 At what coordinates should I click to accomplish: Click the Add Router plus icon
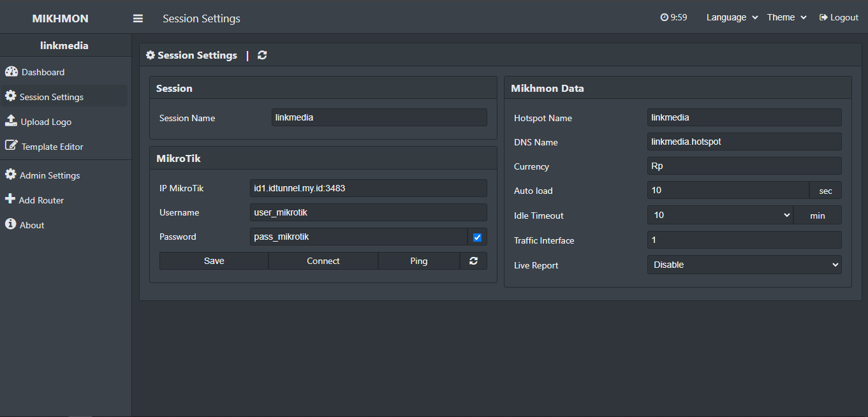point(10,200)
